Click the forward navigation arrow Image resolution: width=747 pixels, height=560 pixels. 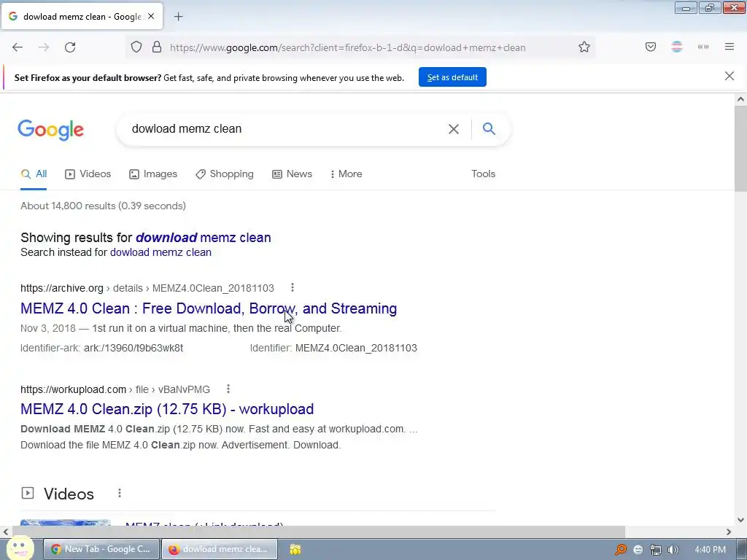point(44,47)
